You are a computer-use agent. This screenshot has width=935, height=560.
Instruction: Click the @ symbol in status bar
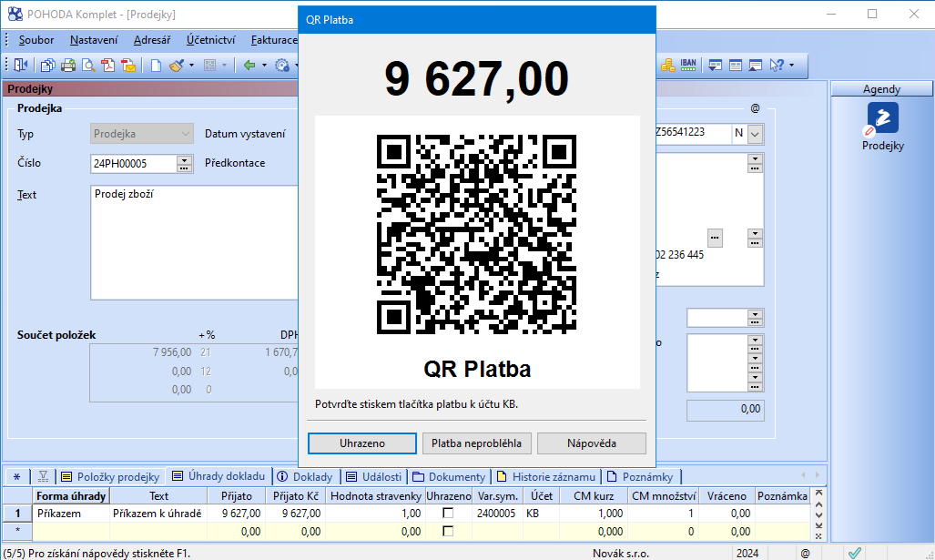click(805, 553)
